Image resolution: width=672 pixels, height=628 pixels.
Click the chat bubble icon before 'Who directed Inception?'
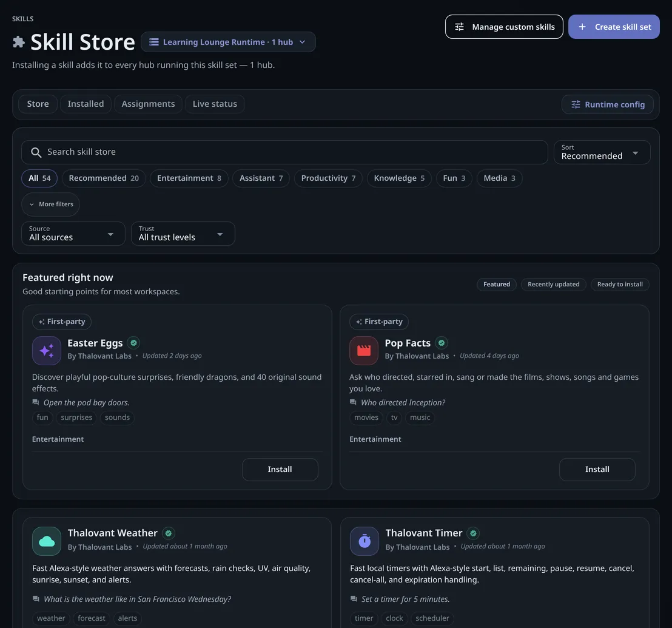(353, 402)
